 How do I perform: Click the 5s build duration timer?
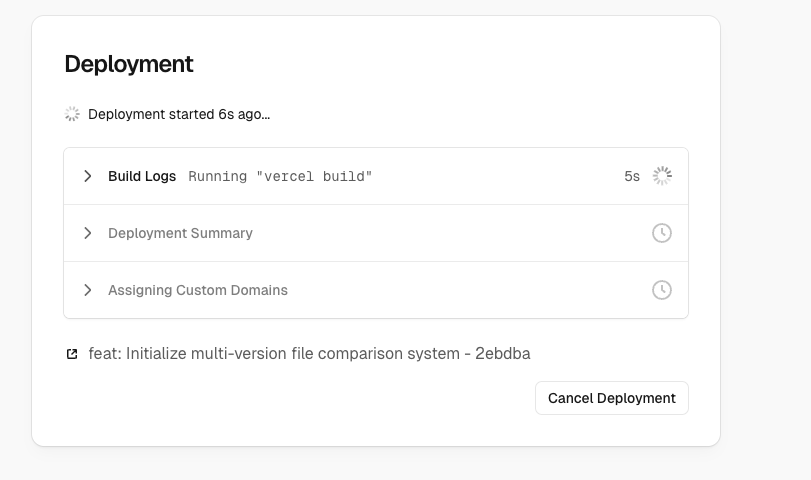pos(632,176)
